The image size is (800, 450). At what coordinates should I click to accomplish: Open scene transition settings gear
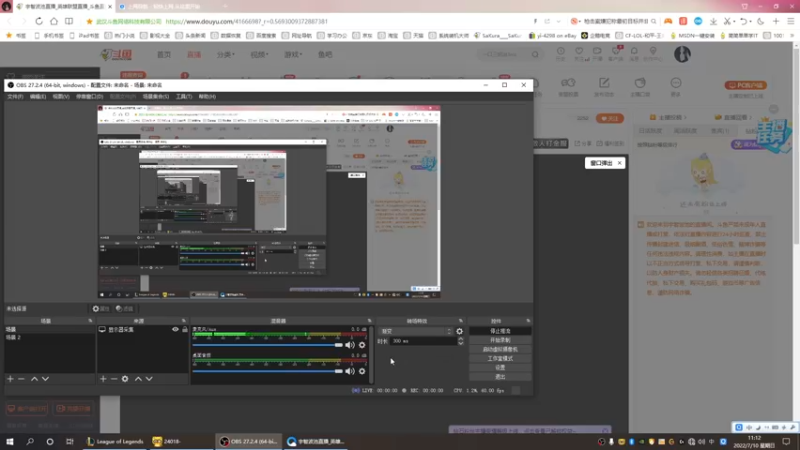tap(459, 331)
